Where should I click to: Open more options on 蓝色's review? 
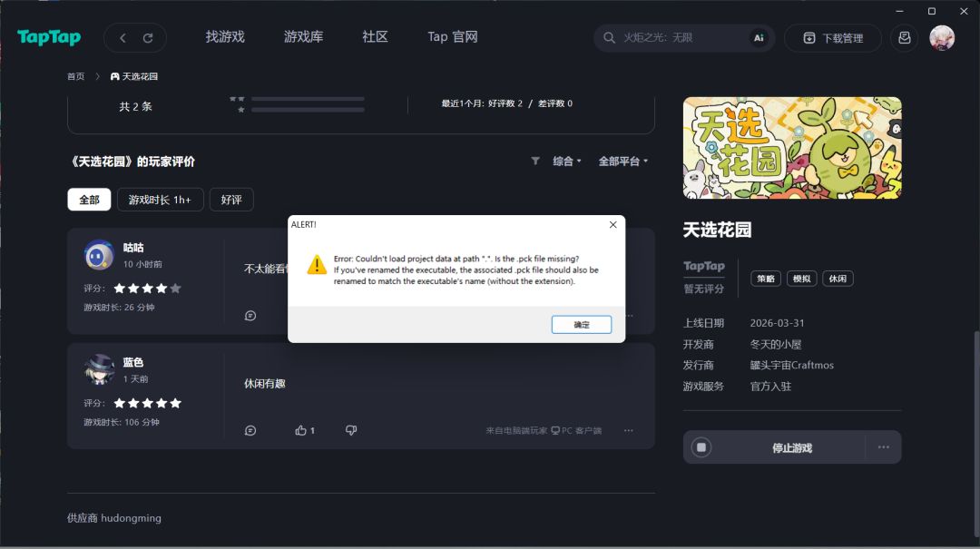628,430
